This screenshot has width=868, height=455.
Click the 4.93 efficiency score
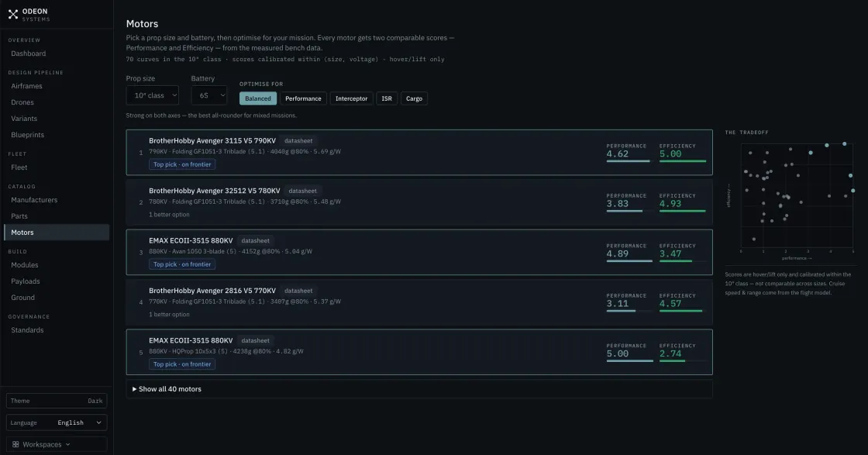pyautogui.click(x=670, y=204)
